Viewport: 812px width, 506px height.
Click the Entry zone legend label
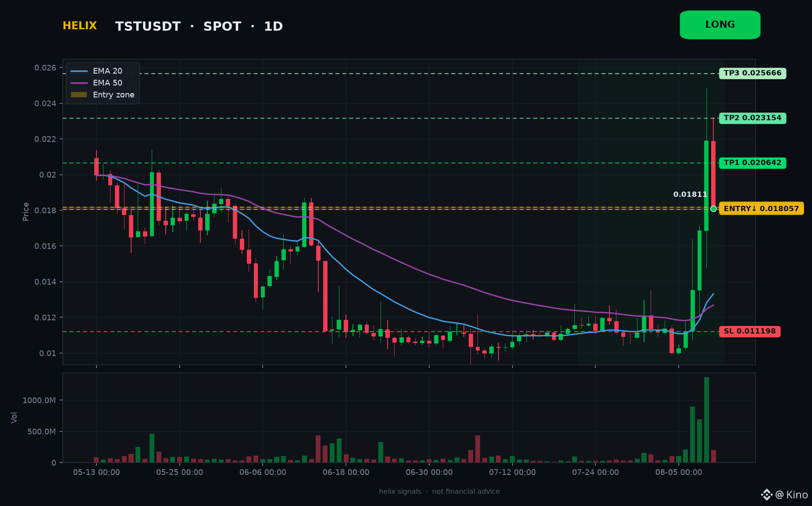tap(114, 95)
